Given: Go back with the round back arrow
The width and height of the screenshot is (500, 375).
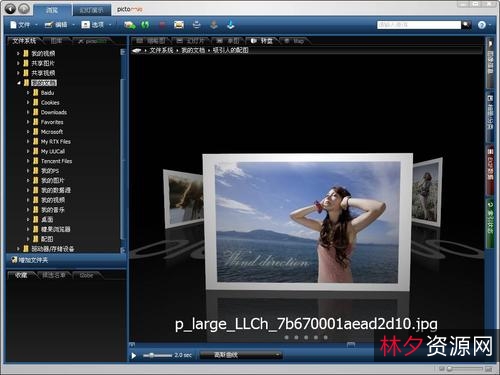Looking at the screenshot, I should pos(10,9).
